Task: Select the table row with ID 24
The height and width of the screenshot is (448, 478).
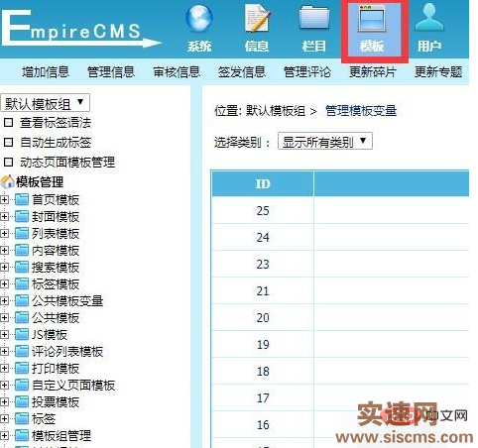Action: click(340, 237)
